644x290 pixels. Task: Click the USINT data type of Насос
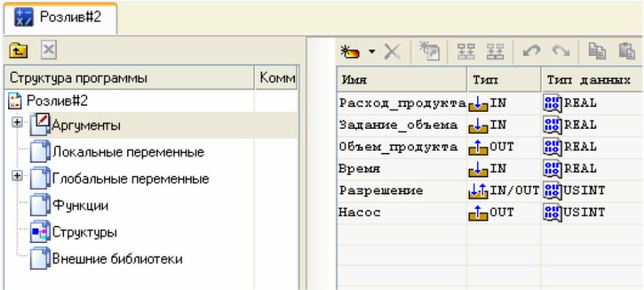tap(593, 213)
